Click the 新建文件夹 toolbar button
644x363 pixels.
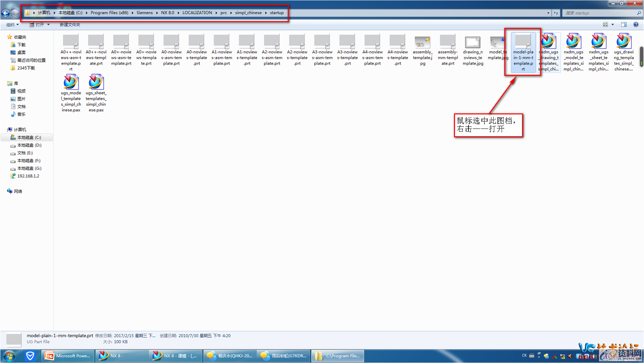point(70,25)
